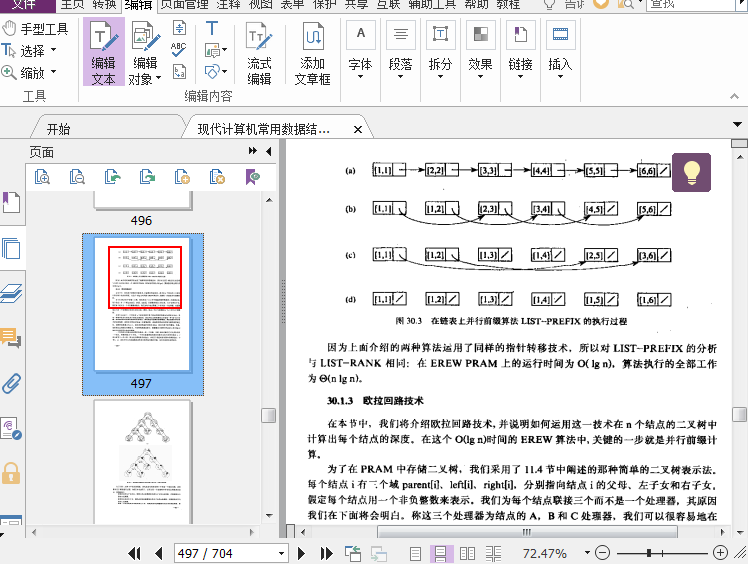Screen dimensions: 748x564
Task: Open the Digital Signatures sidebar panel
Action: coord(11,428)
